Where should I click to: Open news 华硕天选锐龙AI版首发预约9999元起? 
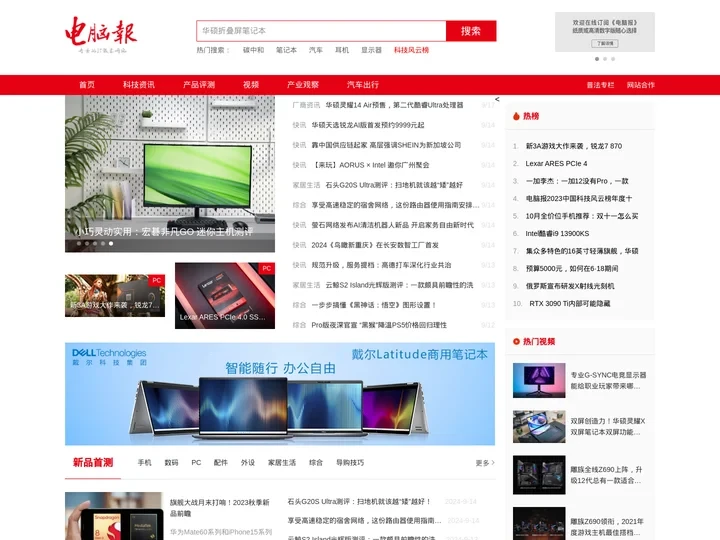click(x=367, y=125)
